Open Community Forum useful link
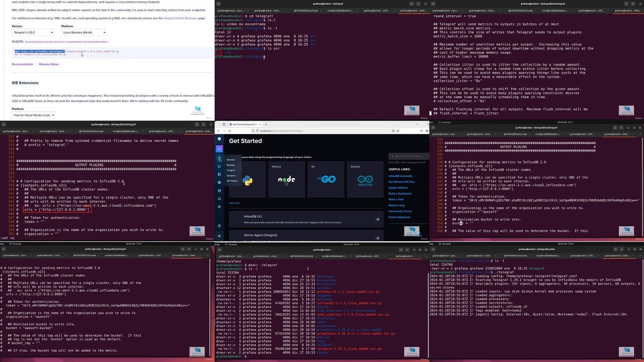Image resolution: width=644 pixels, height=362 pixels. click(x=400, y=211)
